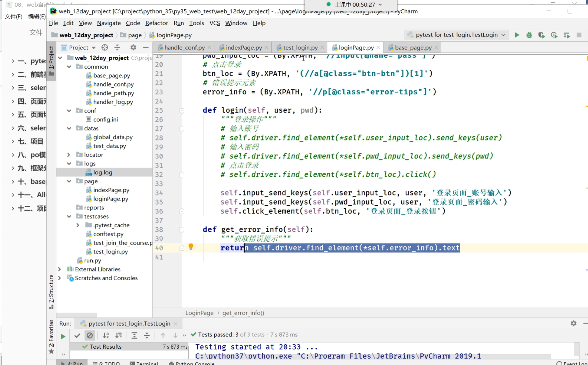Toggle show ignored tests icon
Screen dimensions: 588x365
pyautogui.click(x=90, y=335)
